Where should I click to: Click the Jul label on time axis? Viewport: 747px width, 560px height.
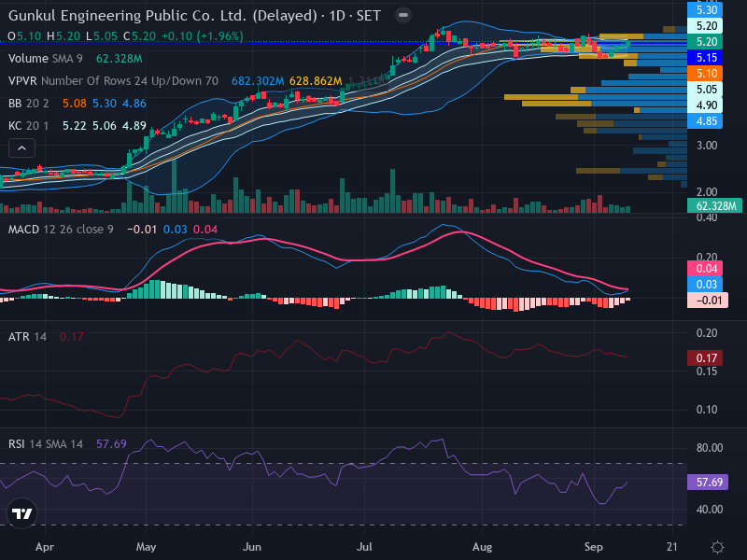[x=364, y=547]
